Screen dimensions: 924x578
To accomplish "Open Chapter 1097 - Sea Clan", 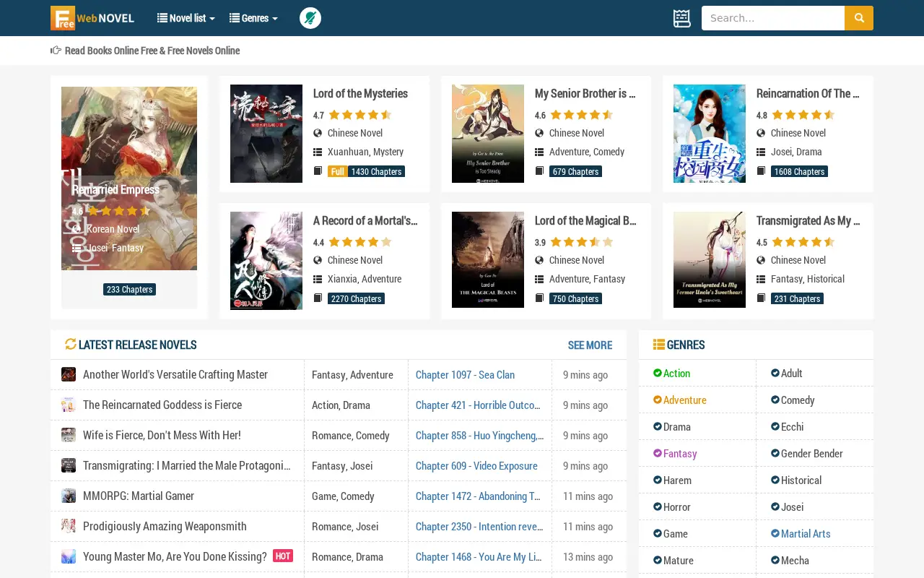I will click(465, 374).
